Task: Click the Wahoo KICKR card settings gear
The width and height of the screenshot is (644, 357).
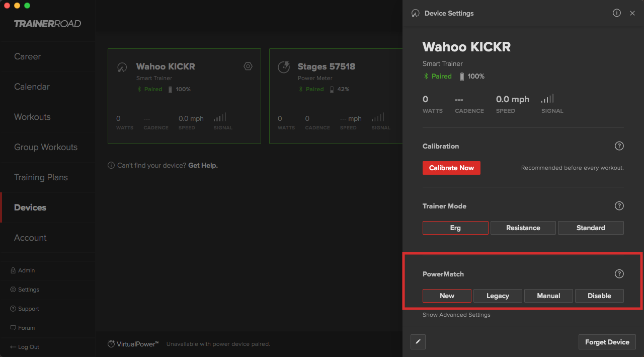Action: pos(248,66)
